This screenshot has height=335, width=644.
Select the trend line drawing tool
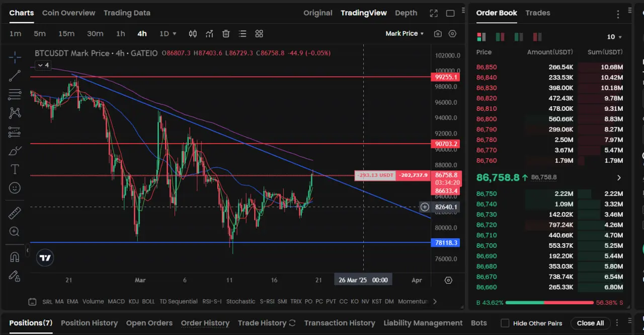coord(15,76)
